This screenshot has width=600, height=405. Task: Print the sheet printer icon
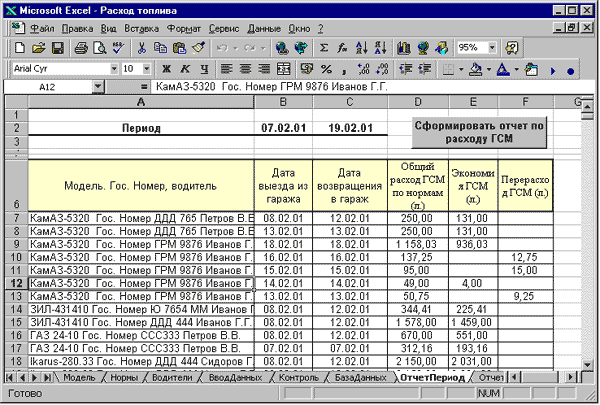(x=81, y=48)
